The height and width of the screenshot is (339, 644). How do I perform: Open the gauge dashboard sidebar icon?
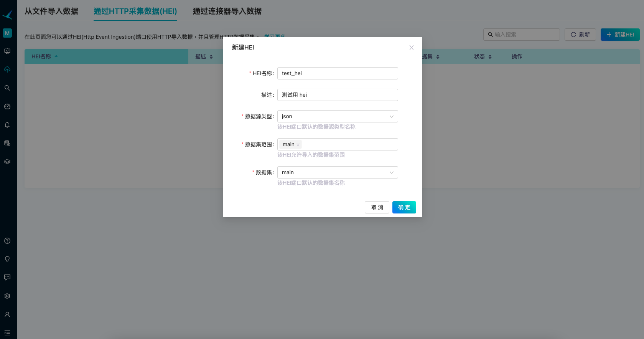(7, 106)
